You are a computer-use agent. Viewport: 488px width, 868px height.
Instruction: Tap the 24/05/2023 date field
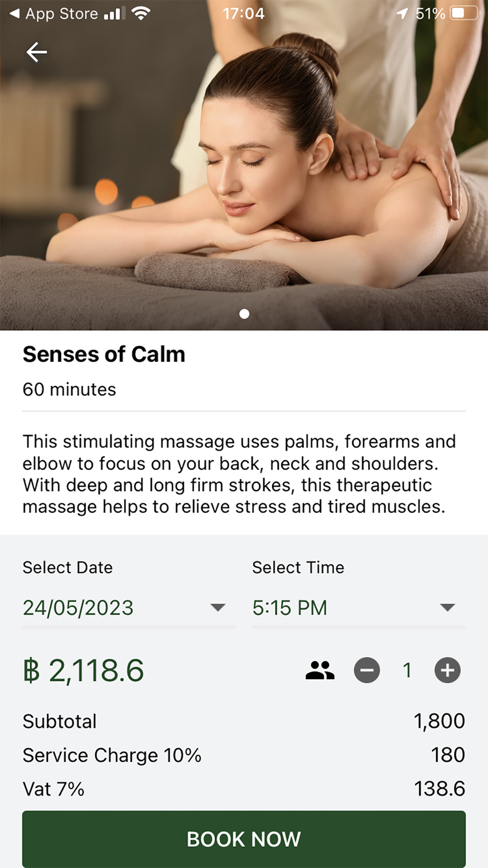(78, 608)
